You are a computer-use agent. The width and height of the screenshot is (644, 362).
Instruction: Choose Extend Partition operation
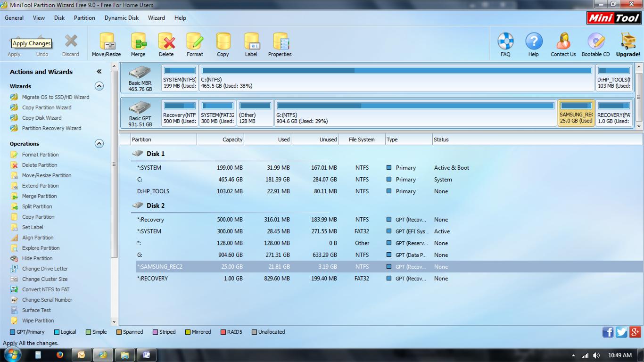[40, 186]
